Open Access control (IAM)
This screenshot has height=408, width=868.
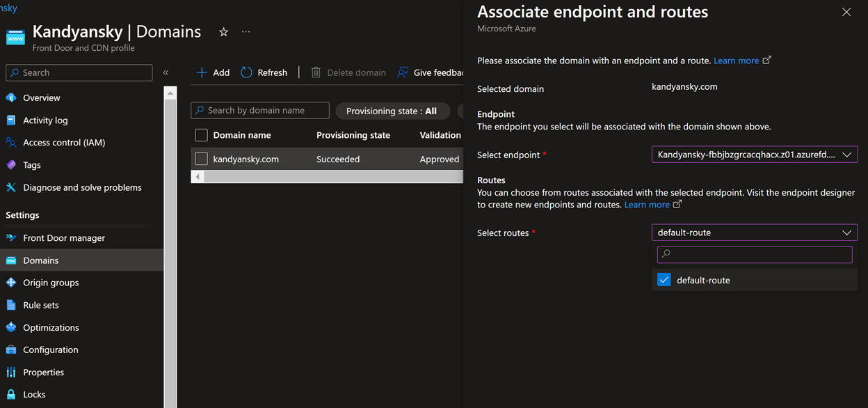pyautogui.click(x=64, y=143)
